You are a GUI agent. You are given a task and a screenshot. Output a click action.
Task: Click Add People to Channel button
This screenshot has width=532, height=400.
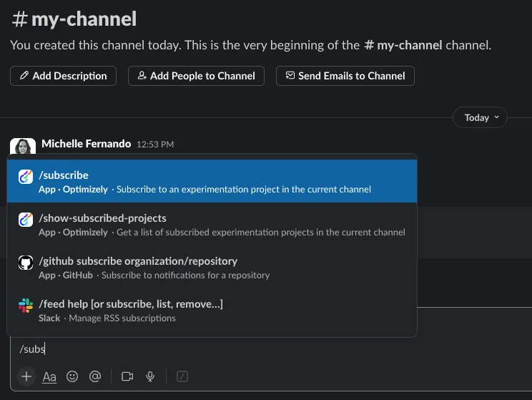point(196,76)
